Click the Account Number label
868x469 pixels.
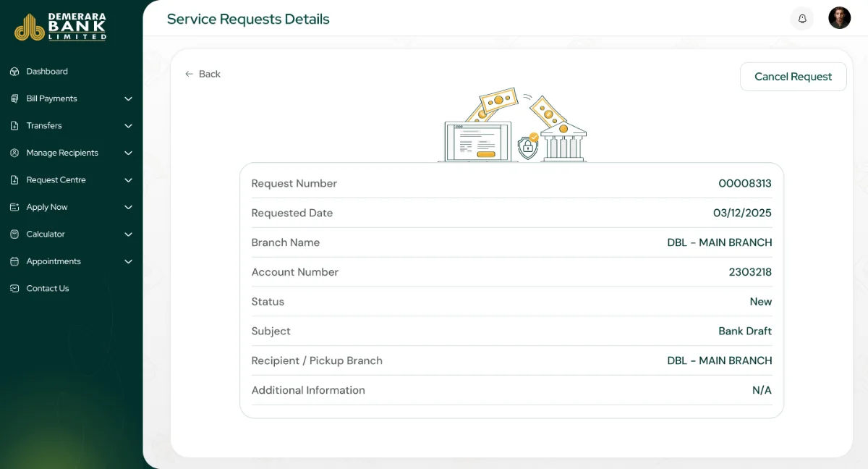[295, 272]
